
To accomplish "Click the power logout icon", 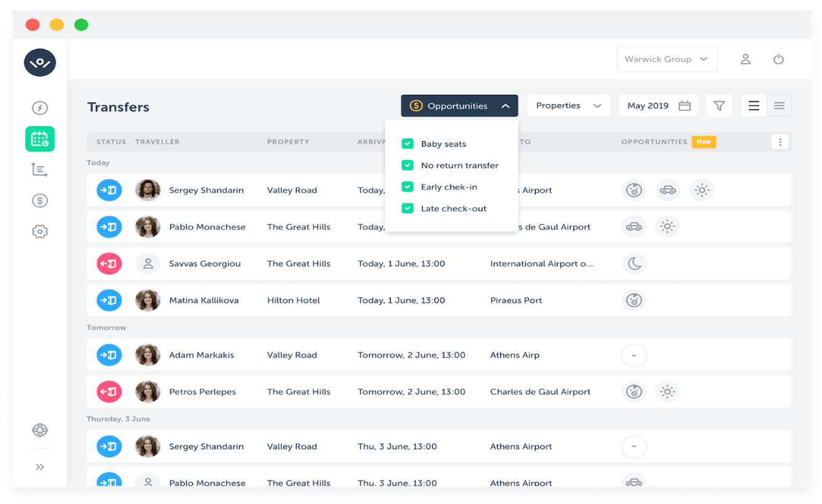I will (778, 59).
